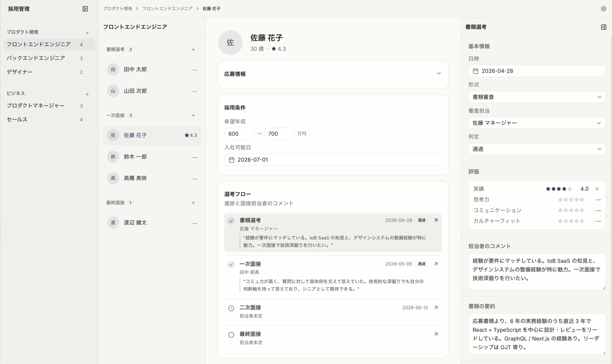Screen dimensions: 612x364
Task: Add candidate to 一次面接 stage
Action: [193, 115]
